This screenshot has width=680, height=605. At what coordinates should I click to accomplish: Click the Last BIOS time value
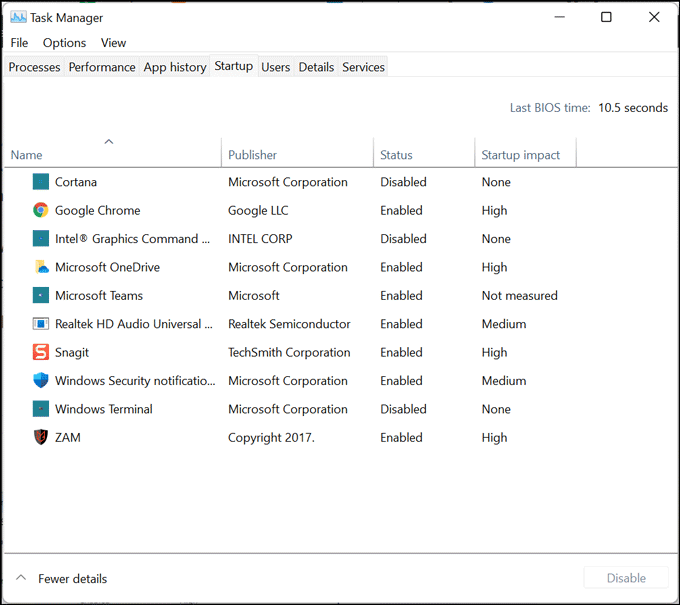[x=633, y=108]
